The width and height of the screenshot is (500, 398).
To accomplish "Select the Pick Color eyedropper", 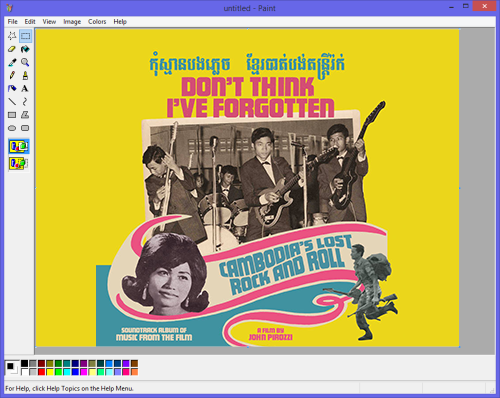I will (x=12, y=62).
